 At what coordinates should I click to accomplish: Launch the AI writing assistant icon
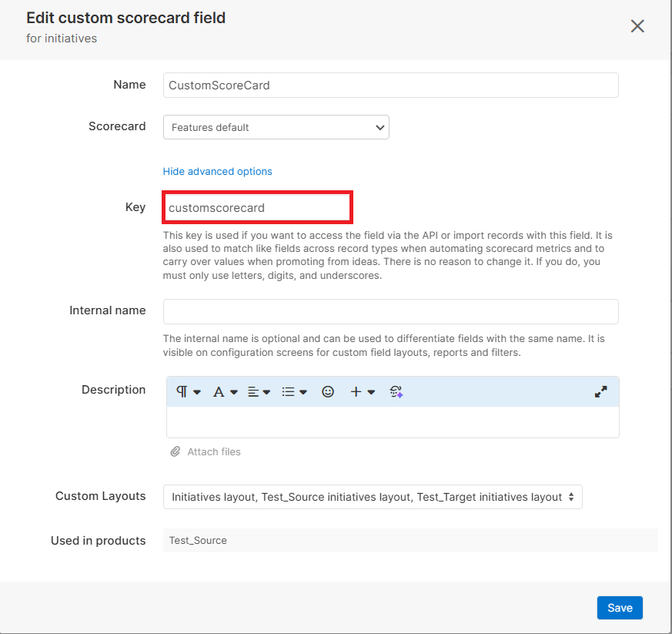coord(396,392)
